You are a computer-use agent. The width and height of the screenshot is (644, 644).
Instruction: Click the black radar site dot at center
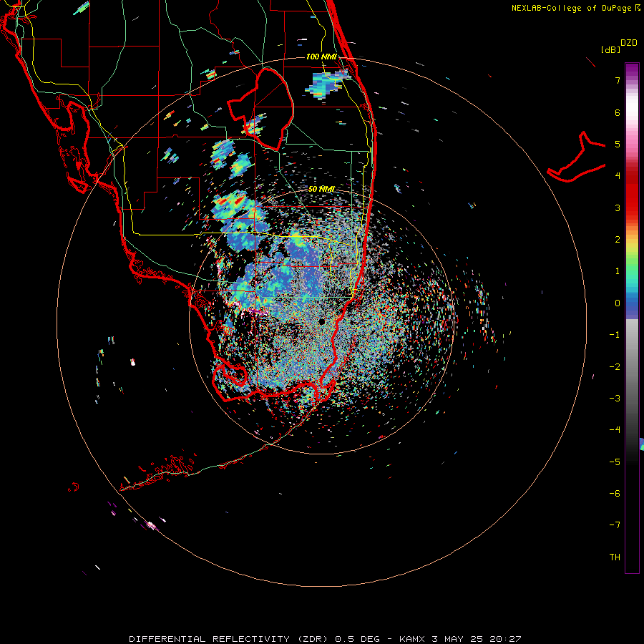coord(321,321)
